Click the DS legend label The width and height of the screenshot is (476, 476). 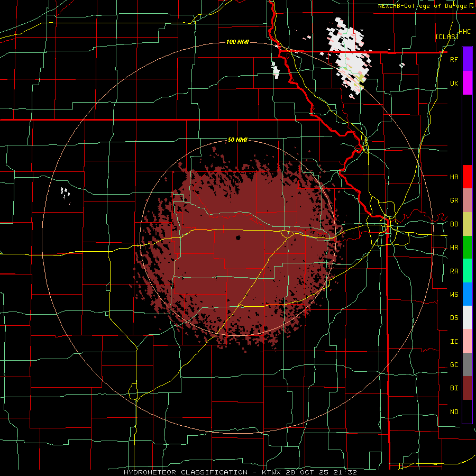click(x=454, y=318)
